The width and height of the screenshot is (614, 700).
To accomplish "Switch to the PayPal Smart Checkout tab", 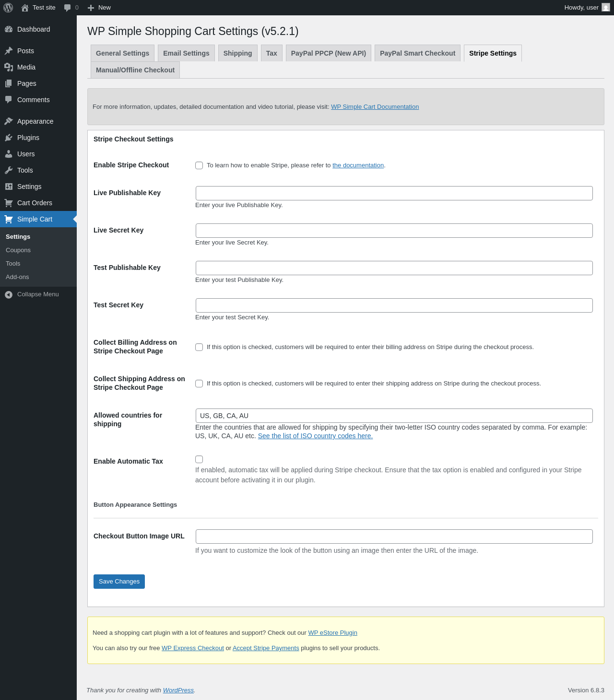I will (x=417, y=53).
